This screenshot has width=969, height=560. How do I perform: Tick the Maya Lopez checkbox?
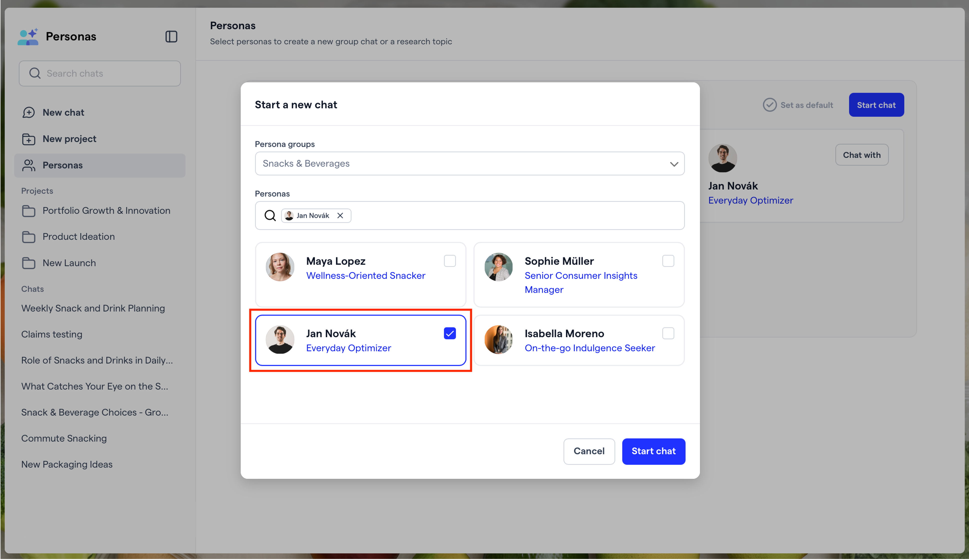click(449, 261)
